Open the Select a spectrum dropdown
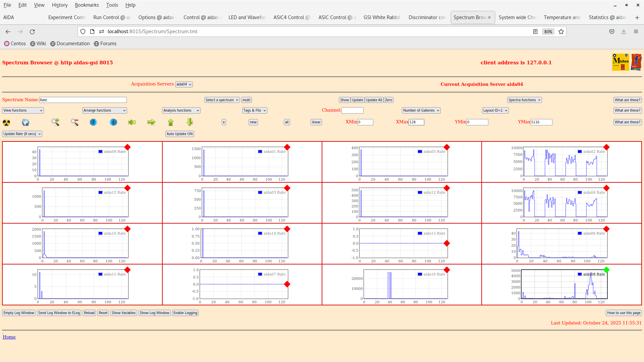644x362 pixels. coord(222,100)
